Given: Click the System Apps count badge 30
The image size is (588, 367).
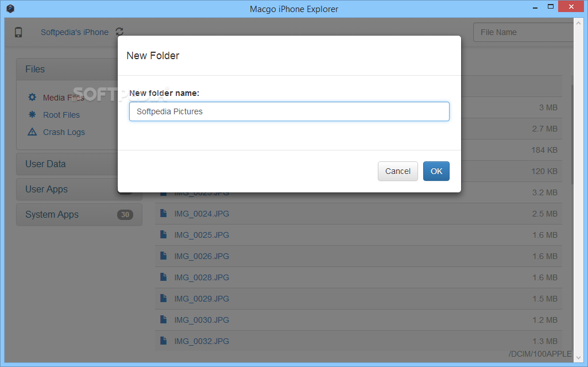Looking at the screenshot, I should coord(125,215).
